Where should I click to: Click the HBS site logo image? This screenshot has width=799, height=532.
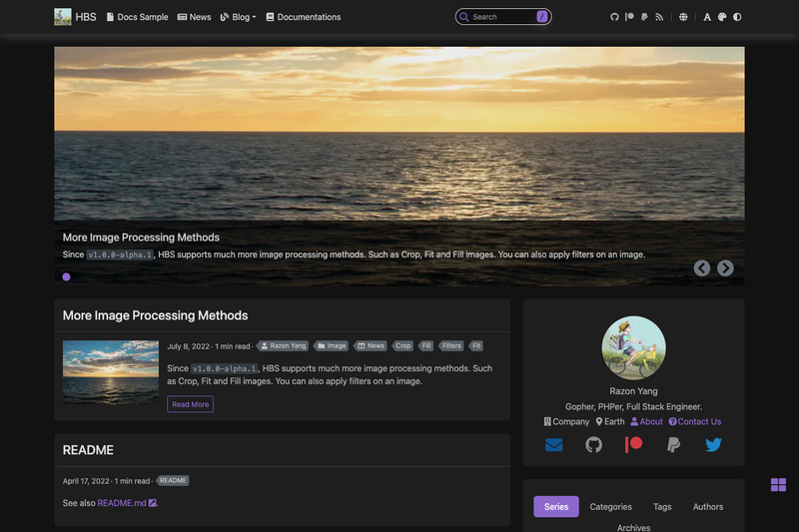pos(63,17)
